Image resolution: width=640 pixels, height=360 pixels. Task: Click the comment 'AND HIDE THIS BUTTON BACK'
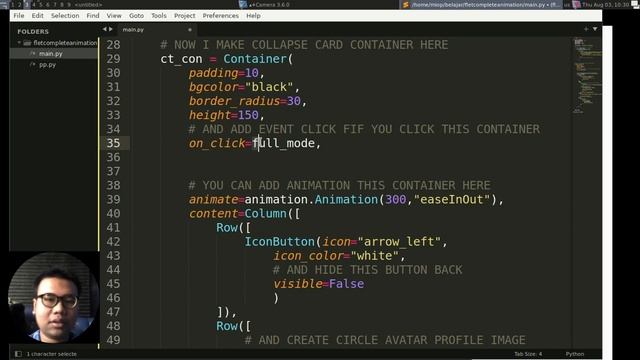point(374,270)
